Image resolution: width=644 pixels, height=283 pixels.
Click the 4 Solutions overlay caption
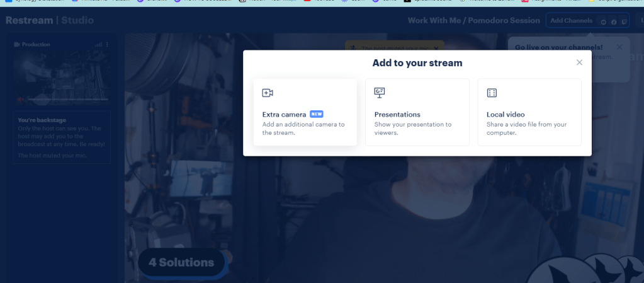tap(181, 262)
